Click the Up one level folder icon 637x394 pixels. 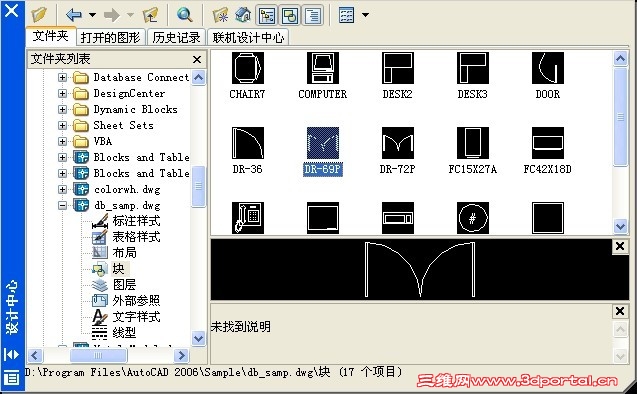[x=150, y=15]
